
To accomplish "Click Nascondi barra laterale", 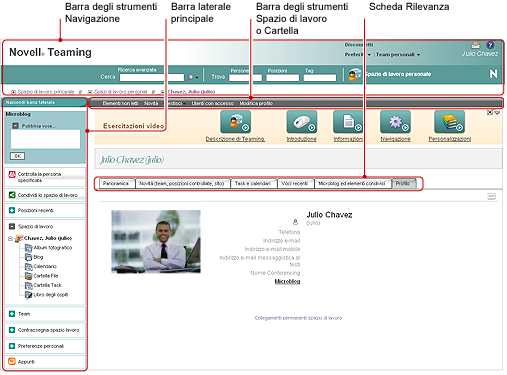I will [x=30, y=102].
